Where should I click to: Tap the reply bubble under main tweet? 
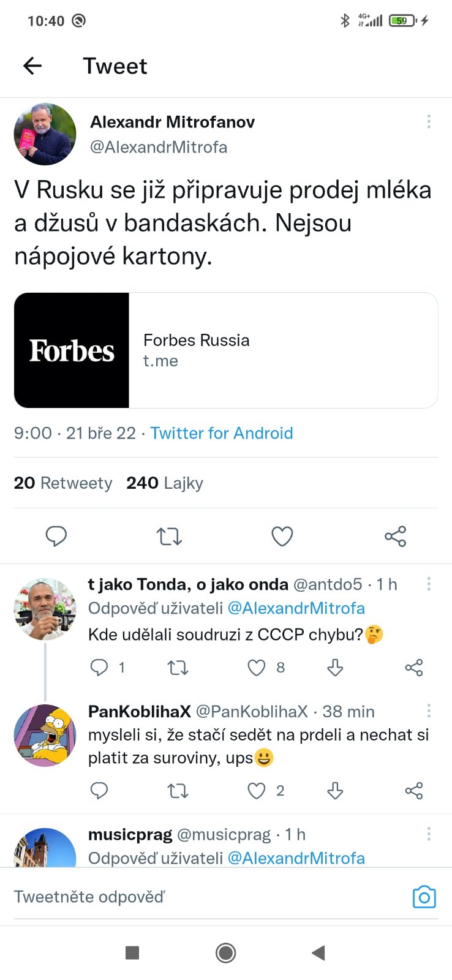click(56, 537)
